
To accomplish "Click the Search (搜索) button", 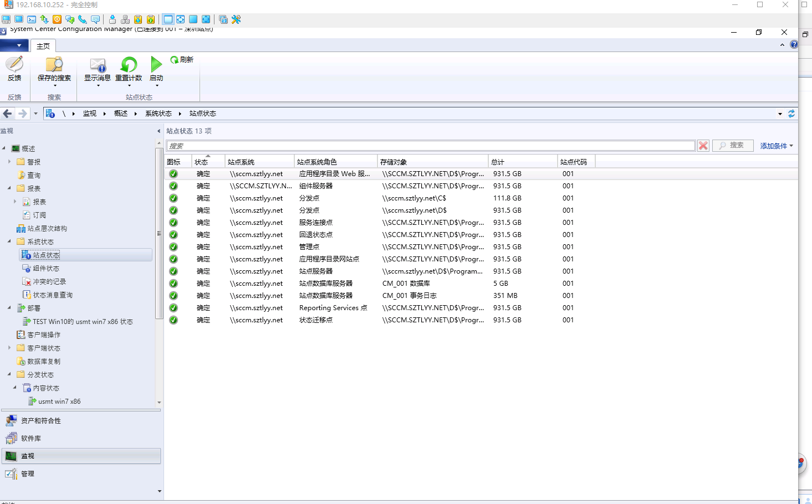I will [x=733, y=146].
